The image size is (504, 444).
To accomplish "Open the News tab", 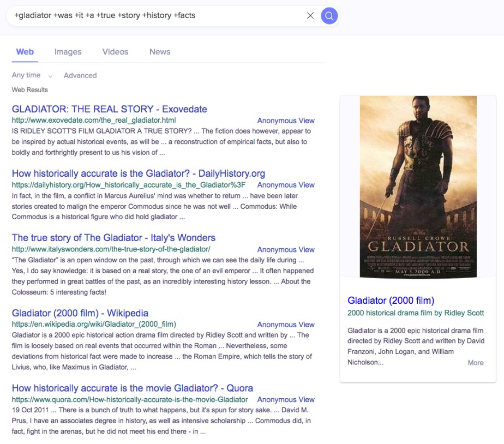I will click(x=160, y=52).
